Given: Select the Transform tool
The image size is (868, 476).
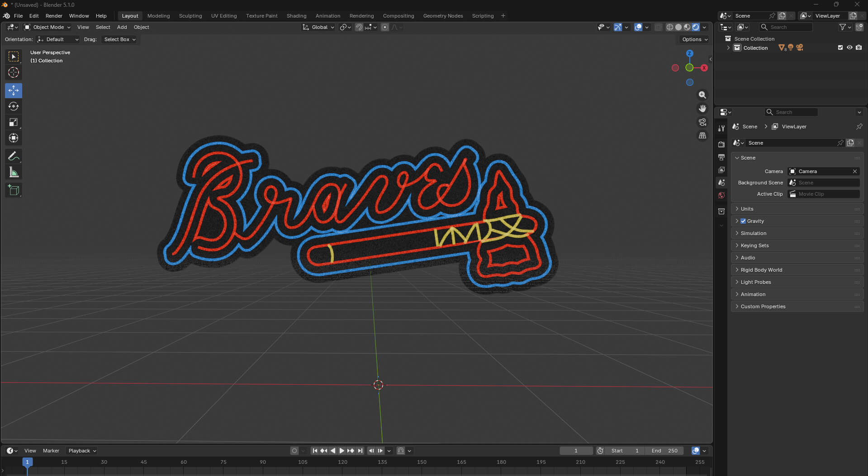Looking at the screenshot, I should point(14,138).
